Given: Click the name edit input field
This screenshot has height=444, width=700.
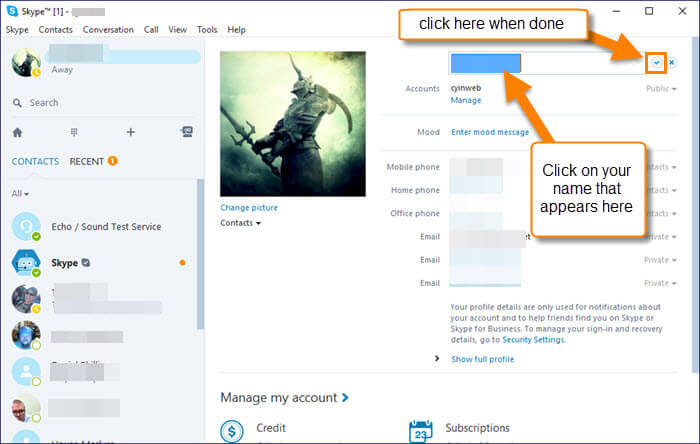Looking at the screenshot, I should pyautogui.click(x=546, y=63).
